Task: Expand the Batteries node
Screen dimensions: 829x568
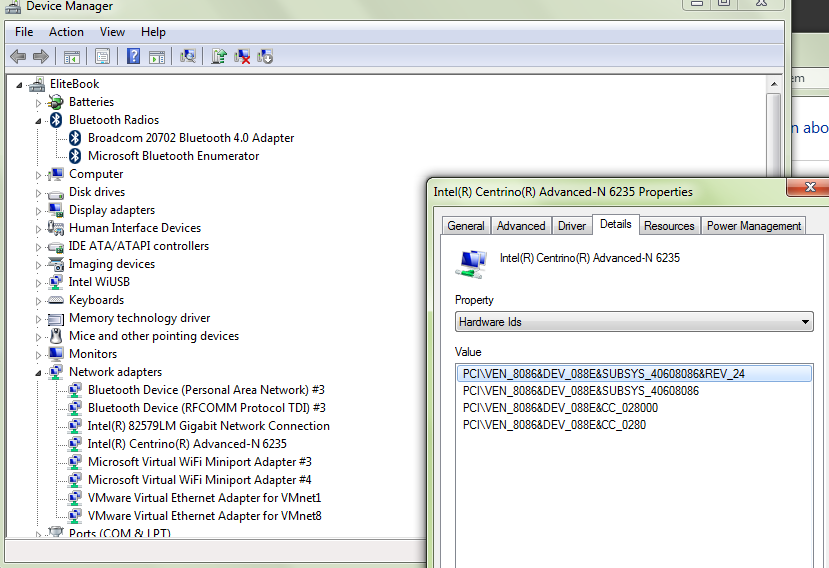Action: [x=38, y=103]
